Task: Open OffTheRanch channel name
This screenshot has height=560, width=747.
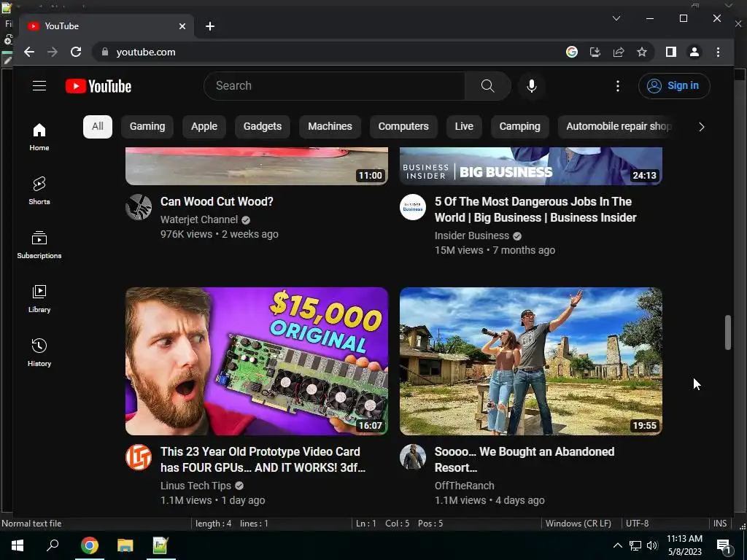Action: click(x=465, y=486)
